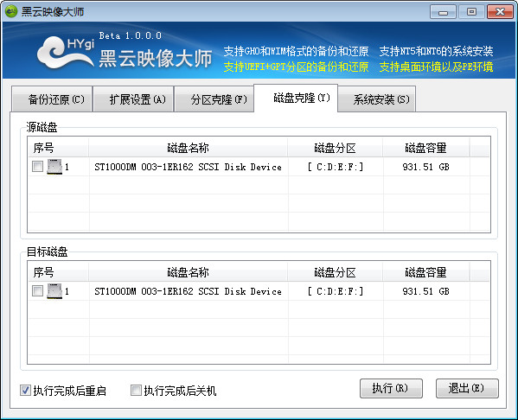Switch to 备份还原(C) tab
518x420 pixels.
point(52,99)
